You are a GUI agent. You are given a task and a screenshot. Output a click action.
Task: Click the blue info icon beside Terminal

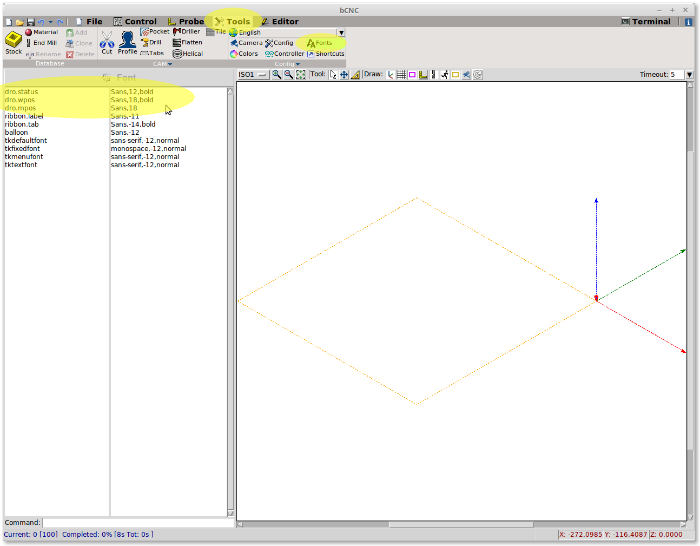[x=688, y=22]
